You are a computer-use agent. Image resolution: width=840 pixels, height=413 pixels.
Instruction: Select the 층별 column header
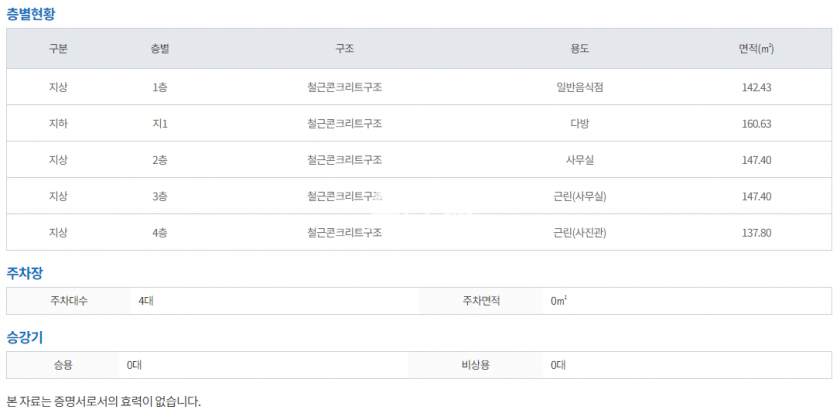pos(160,49)
